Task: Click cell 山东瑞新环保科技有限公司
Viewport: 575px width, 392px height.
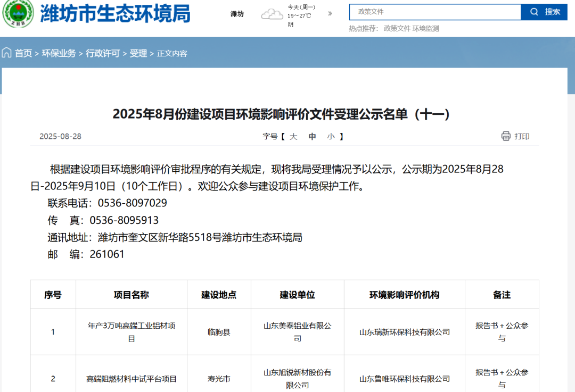Action: click(405, 332)
